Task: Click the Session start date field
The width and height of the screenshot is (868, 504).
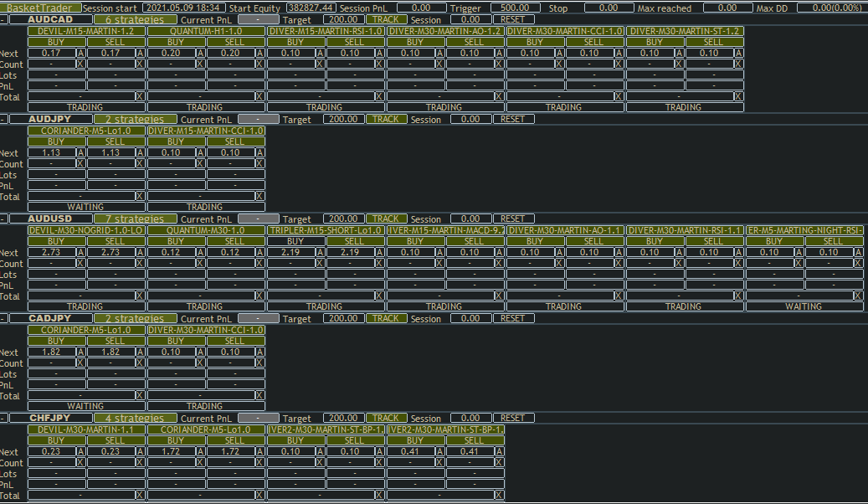Action: (184, 8)
